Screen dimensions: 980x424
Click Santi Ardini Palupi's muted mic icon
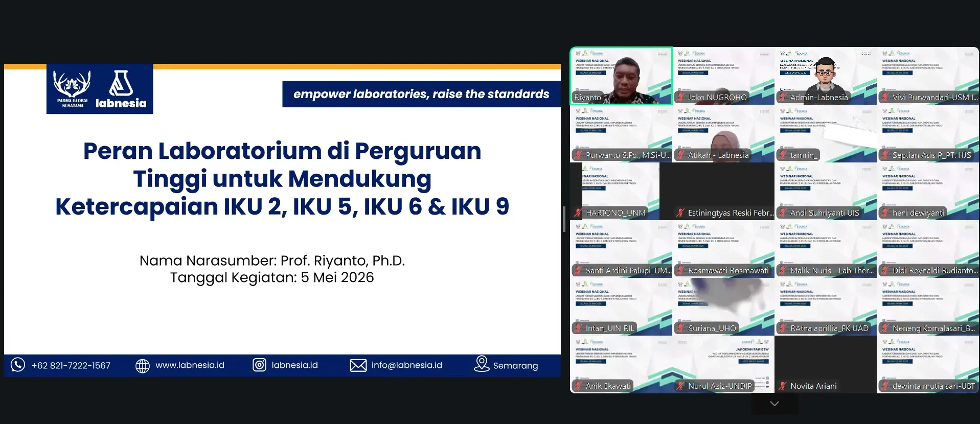point(578,270)
